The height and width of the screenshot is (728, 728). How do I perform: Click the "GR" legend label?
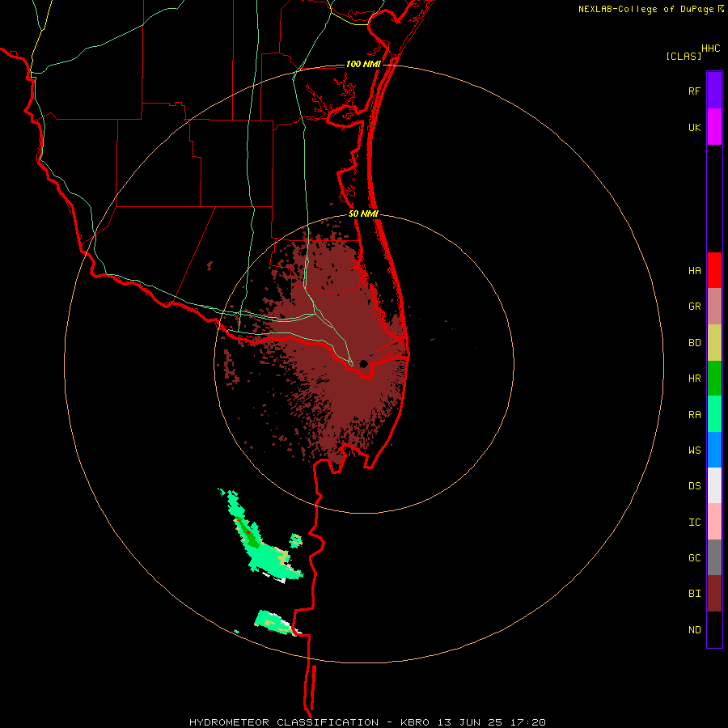[695, 307]
